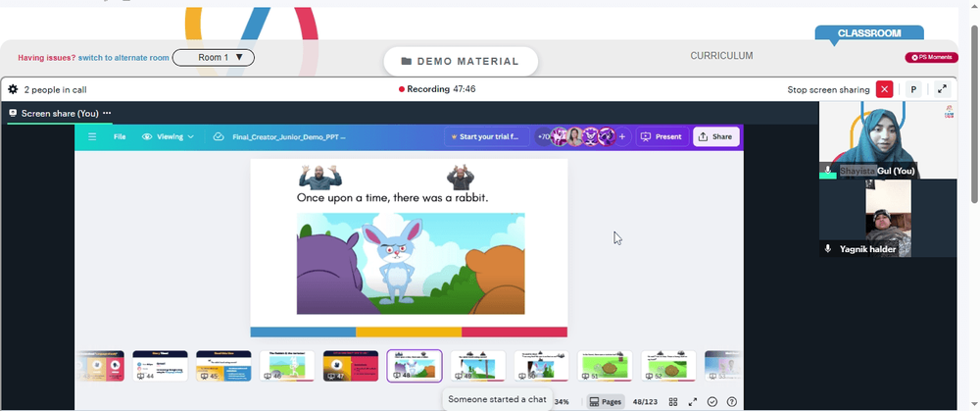
Task: Click the browser page vertical scrollbar
Action: tap(974, 113)
